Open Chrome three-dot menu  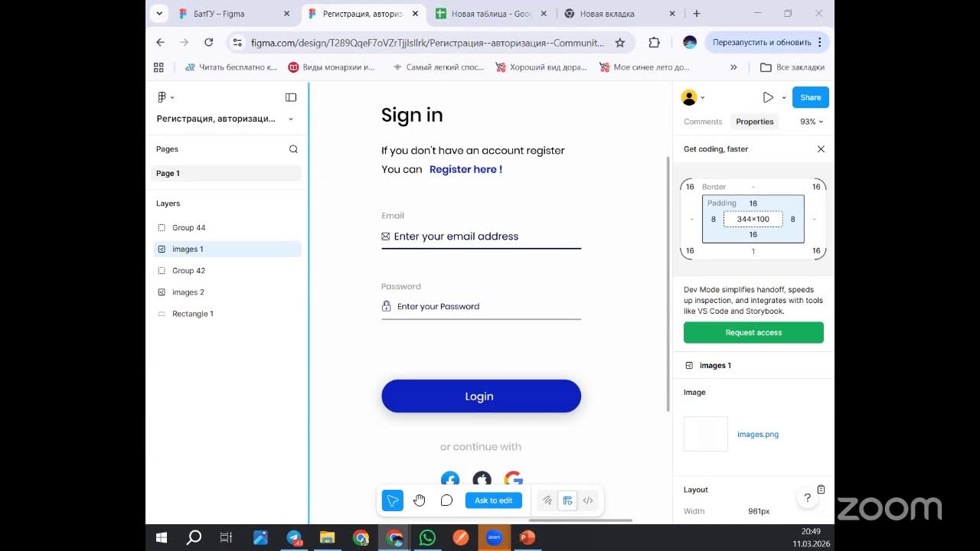(820, 43)
